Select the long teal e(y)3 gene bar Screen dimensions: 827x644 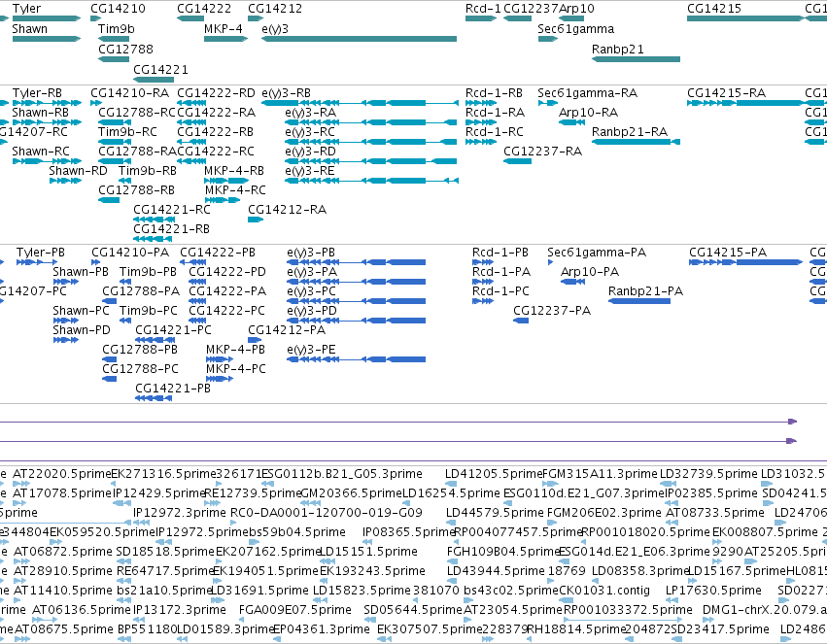pos(360,39)
